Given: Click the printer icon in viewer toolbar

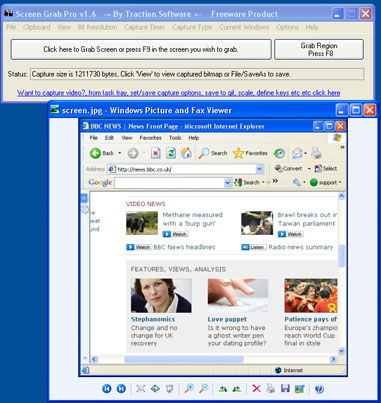Looking at the screenshot, I should [271, 389].
